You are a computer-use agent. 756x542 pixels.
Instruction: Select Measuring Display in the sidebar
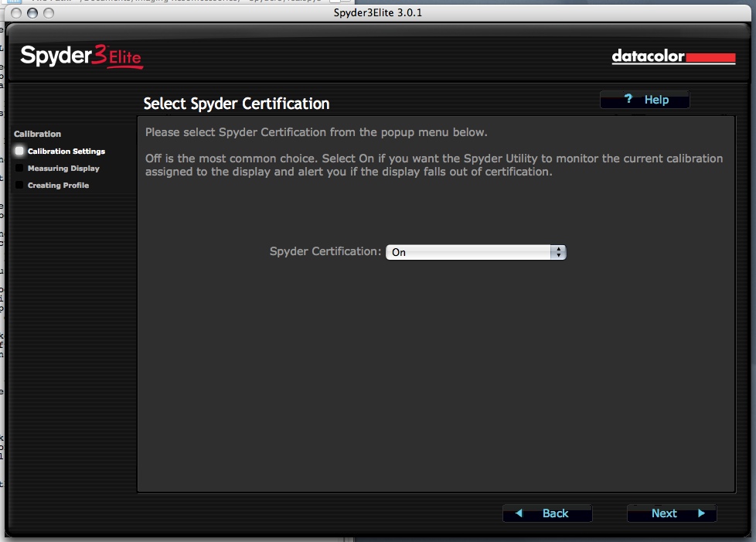[x=63, y=169]
